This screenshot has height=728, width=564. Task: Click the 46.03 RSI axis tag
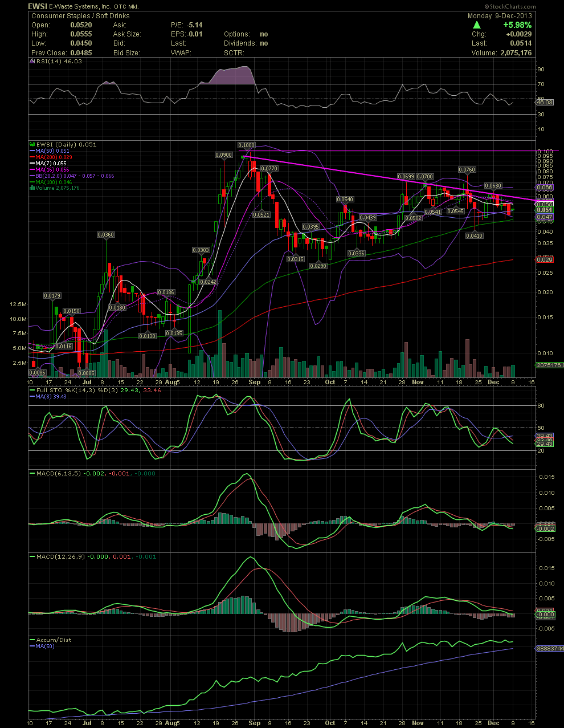point(545,102)
